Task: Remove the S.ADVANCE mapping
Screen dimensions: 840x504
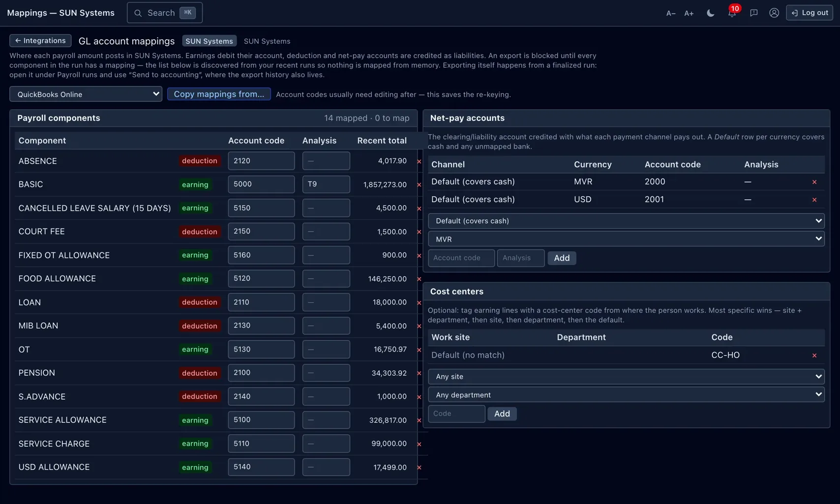Action: (x=419, y=397)
